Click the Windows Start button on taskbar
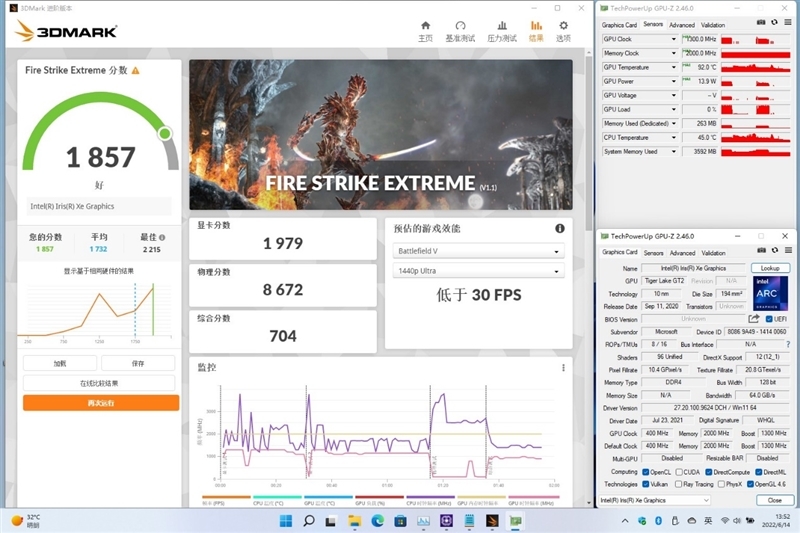The image size is (800, 533). pyautogui.click(x=284, y=521)
